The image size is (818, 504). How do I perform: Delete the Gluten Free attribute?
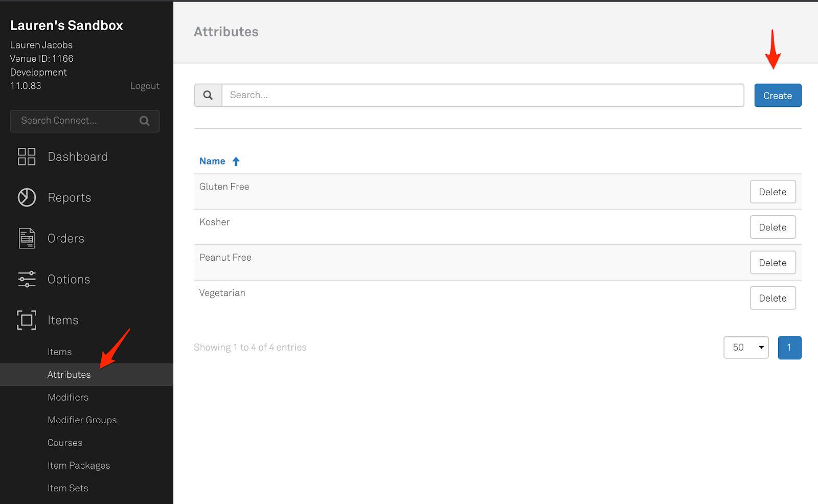coord(772,192)
